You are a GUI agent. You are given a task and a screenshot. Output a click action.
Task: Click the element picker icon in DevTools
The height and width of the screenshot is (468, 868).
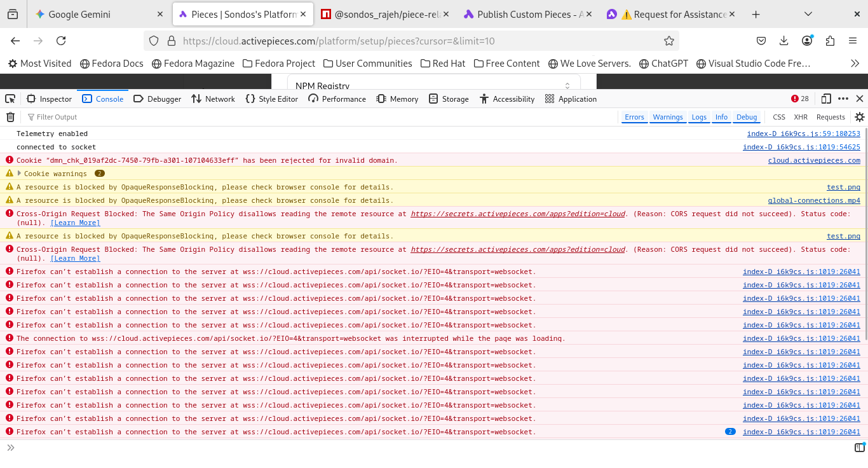click(10, 99)
